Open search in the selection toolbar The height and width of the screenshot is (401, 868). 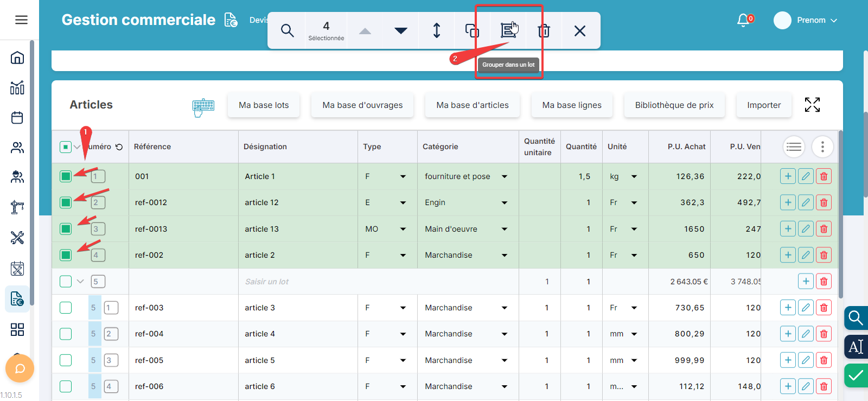pyautogui.click(x=287, y=30)
